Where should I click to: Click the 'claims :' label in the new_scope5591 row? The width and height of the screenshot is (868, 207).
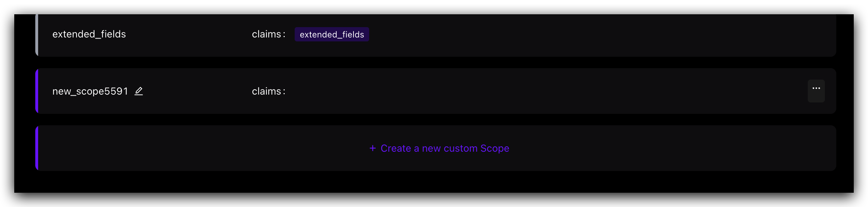(269, 91)
